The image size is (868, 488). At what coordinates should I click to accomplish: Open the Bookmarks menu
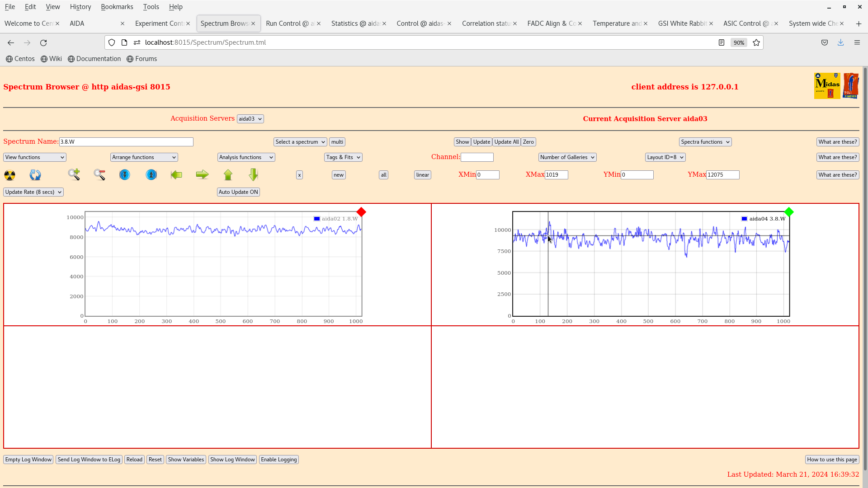tap(117, 7)
